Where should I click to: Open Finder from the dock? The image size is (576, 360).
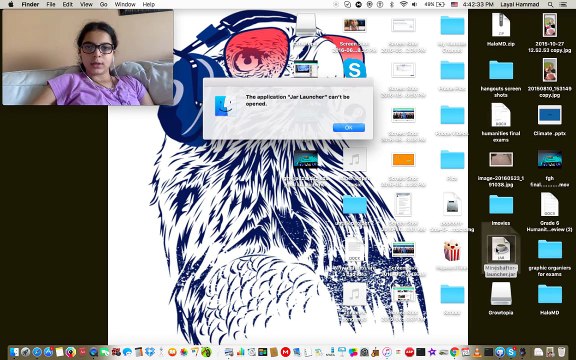click(14, 352)
